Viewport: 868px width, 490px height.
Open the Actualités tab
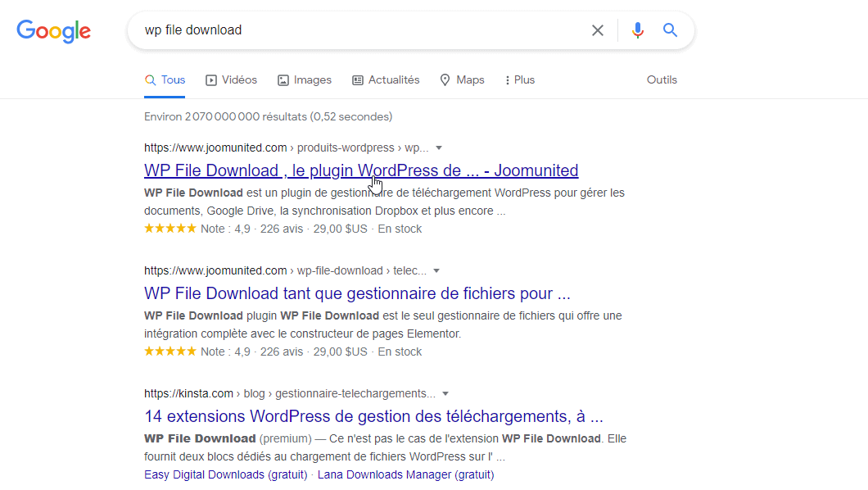click(x=386, y=80)
